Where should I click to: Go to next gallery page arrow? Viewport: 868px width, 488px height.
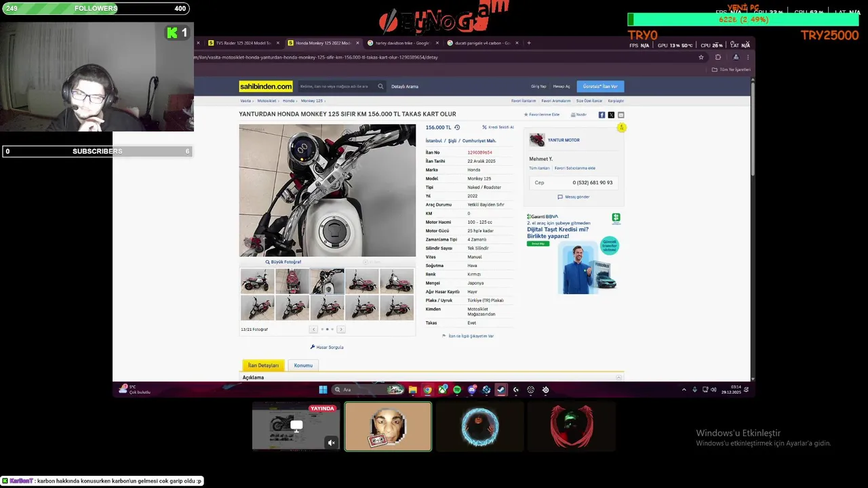(340, 329)
